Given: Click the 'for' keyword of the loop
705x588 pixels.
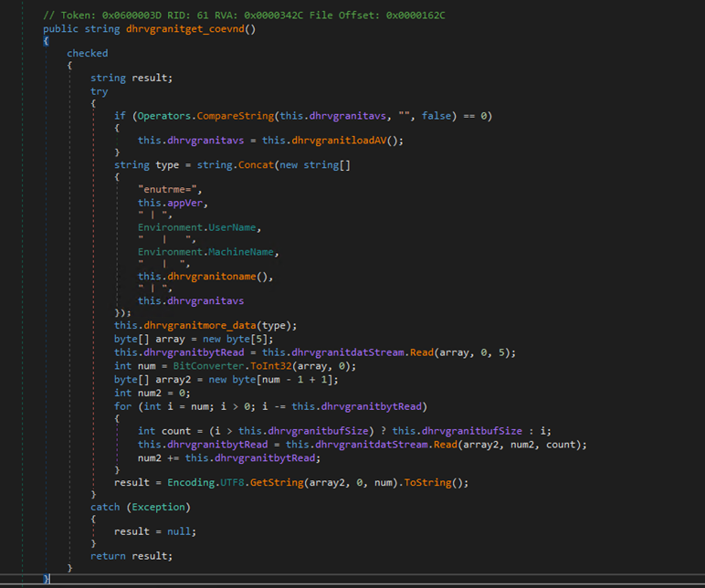Looking at the screenshot, I should tap(122, 406).
